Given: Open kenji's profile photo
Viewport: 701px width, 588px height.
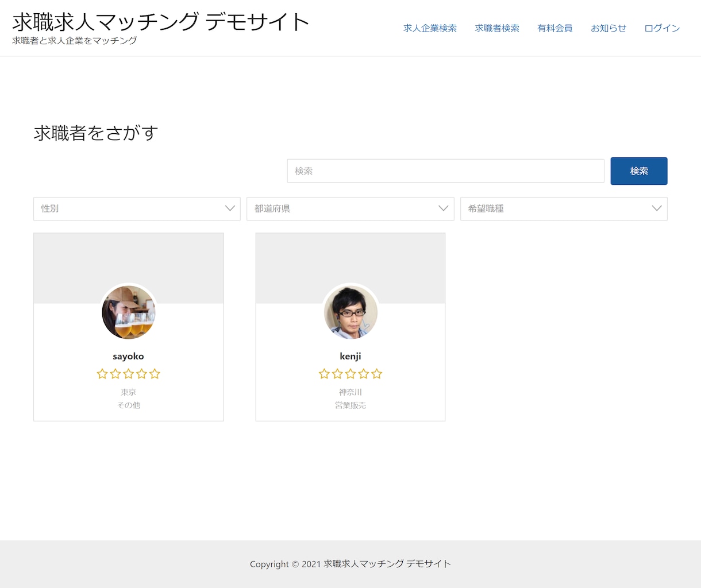Looking at the screenshot, I should [350, 312].
